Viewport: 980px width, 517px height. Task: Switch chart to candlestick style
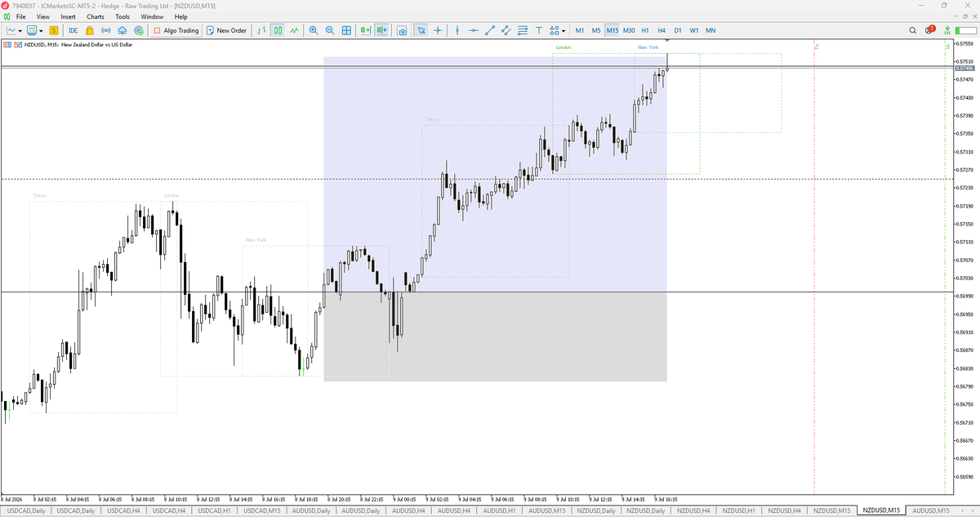point(278,30)
